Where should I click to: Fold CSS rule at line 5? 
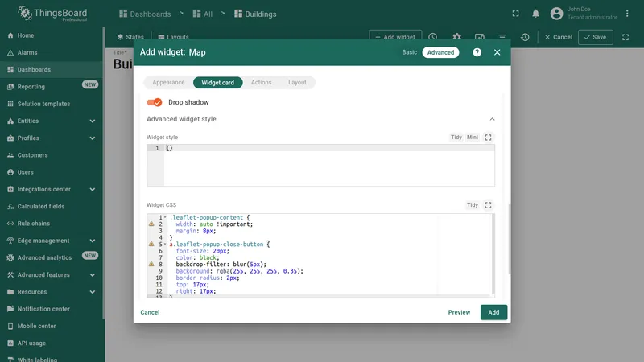click(165, 245)
